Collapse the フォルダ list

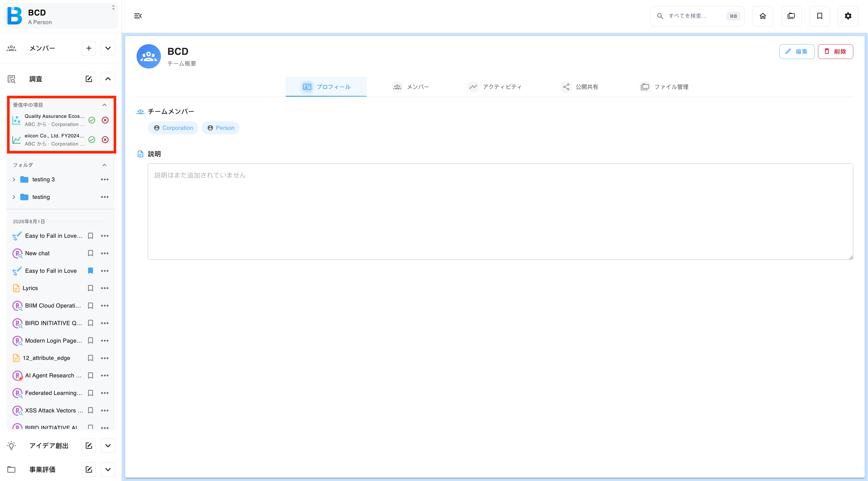105,165
